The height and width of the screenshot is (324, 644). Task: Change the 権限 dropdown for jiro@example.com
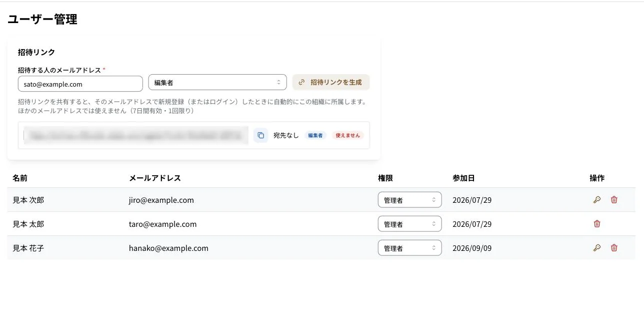point(409,200)
